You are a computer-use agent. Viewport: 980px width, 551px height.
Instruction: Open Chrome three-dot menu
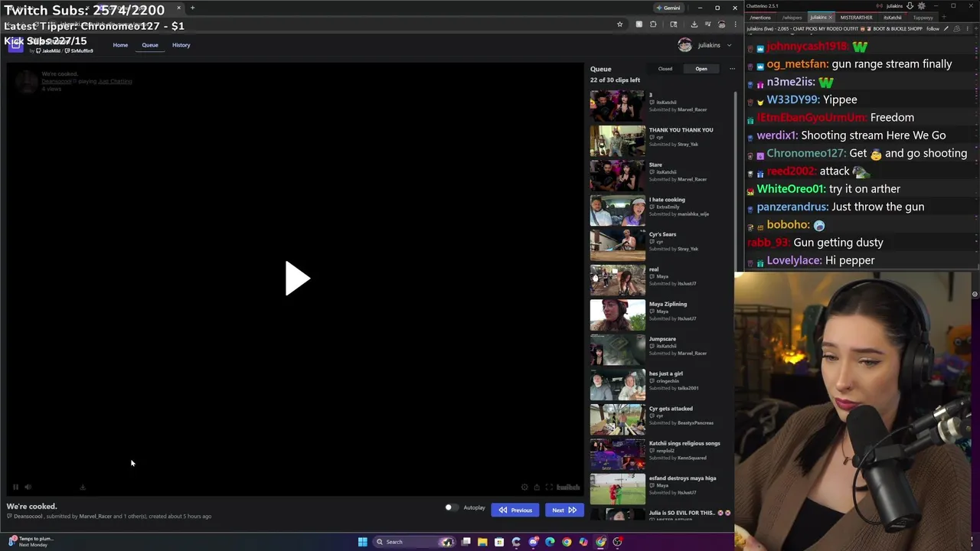[x=734, y=24]
